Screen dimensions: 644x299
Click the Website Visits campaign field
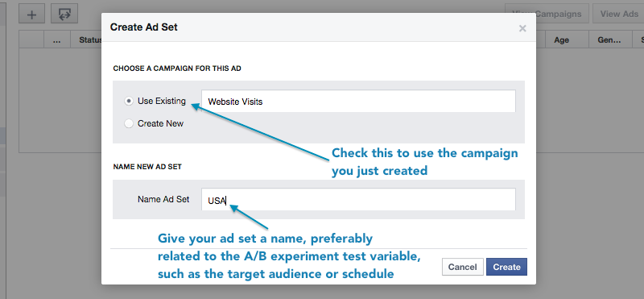(x=358, y=102)
